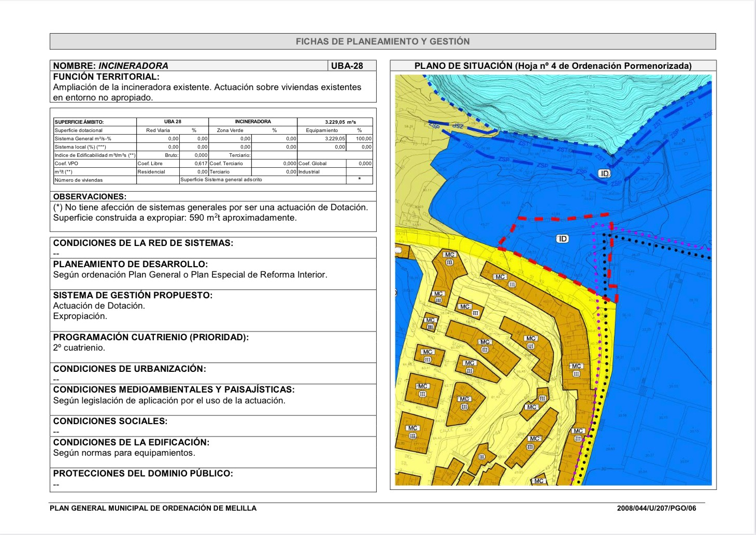This screenshot has width=756, height=535.
Task: Click the PLANO DE SITUACIÓN heading
Action: pyautogui.click(x=553, y=66)
